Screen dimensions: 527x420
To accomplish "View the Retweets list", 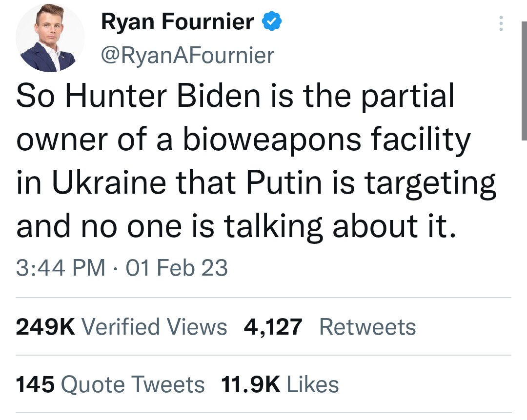I will tap(367, 327).
